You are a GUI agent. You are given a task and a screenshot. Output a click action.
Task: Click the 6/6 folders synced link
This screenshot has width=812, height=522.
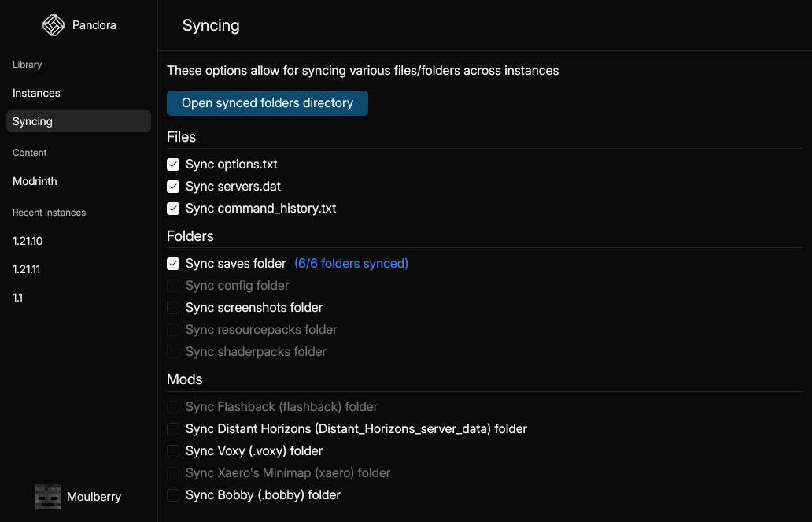click(351, 263)
